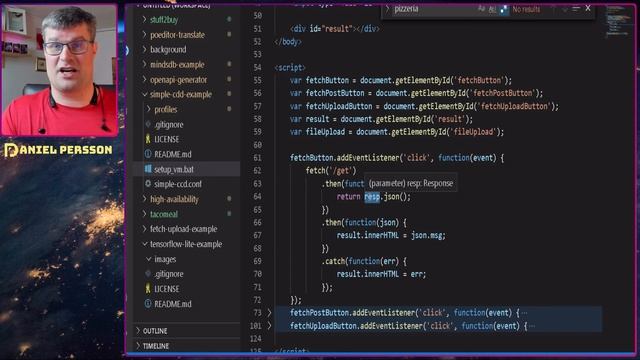Click 'result.innerHTML = json.msg;' on line 67

pyautogui.click(x=391, y=236)
